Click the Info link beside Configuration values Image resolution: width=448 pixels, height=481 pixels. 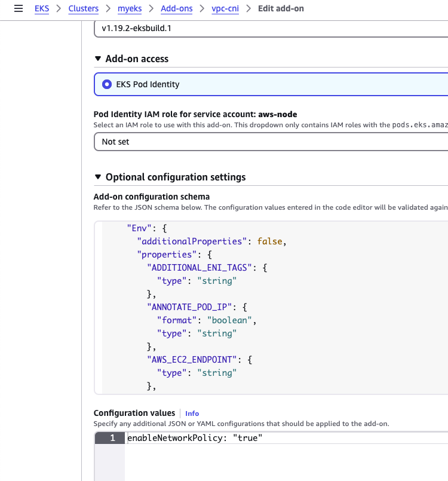tap(192, 413)
